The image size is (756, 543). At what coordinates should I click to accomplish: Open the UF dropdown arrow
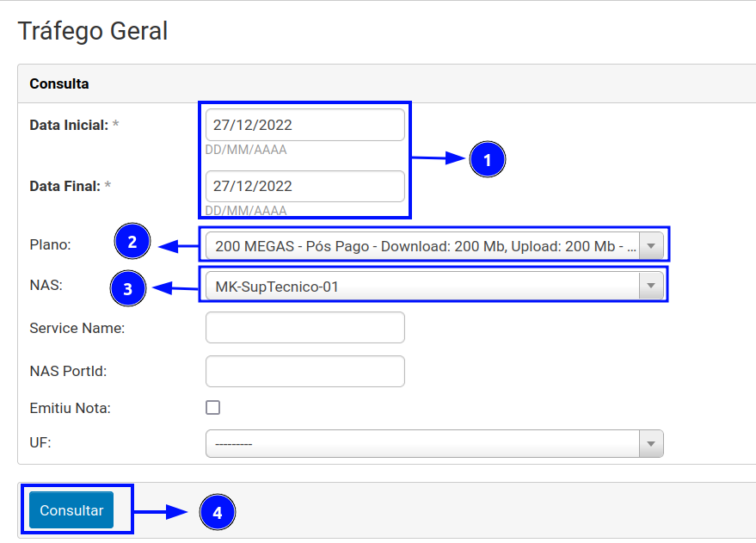coord(651,444)
